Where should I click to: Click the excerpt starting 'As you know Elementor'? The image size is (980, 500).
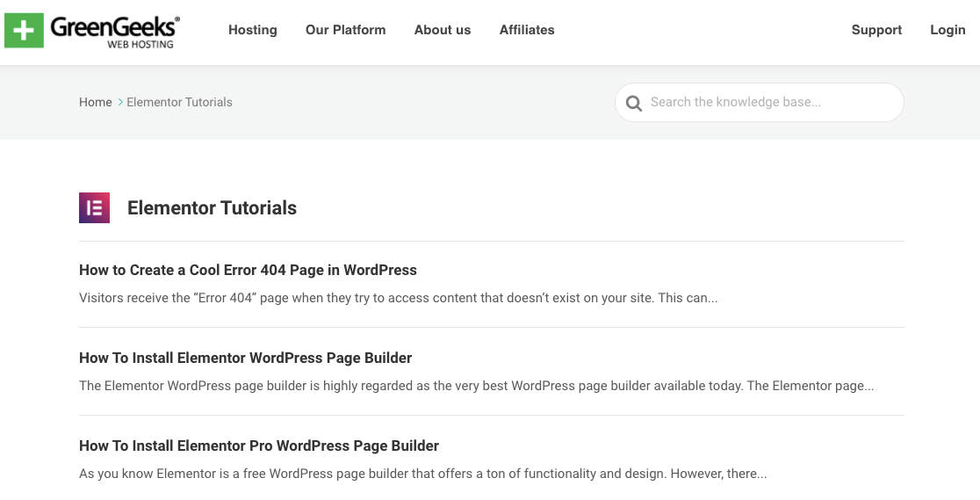pos(422,474)
